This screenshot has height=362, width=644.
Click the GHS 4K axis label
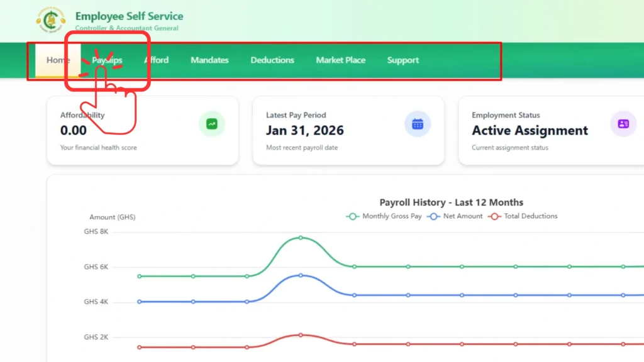[96, 302]
